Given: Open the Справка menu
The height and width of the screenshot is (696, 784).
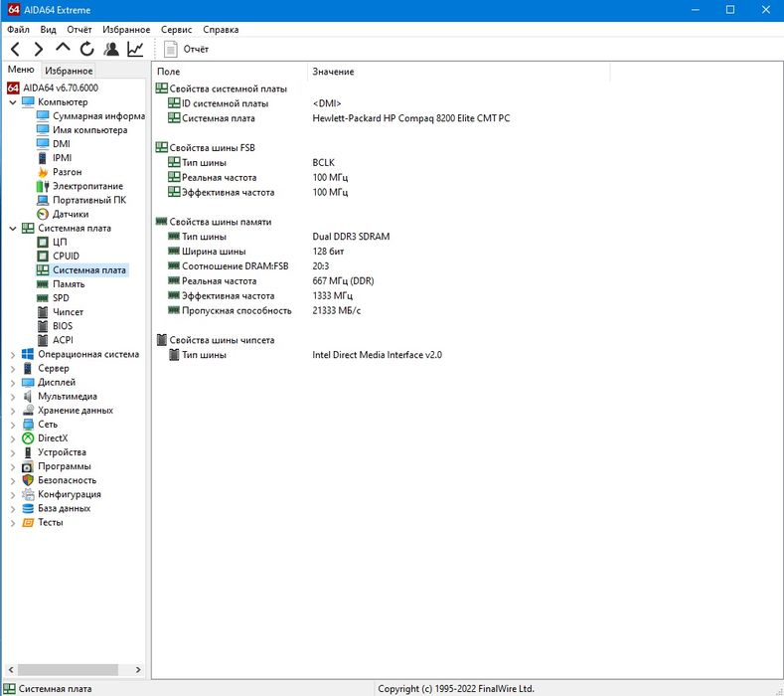Looking at the screenshot, I should (221, 30).
